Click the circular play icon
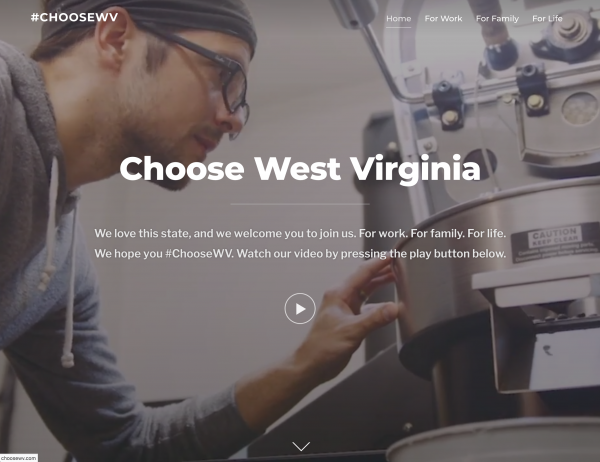The height and width of the screenshot is (462, 600). [x=300, y=309]
